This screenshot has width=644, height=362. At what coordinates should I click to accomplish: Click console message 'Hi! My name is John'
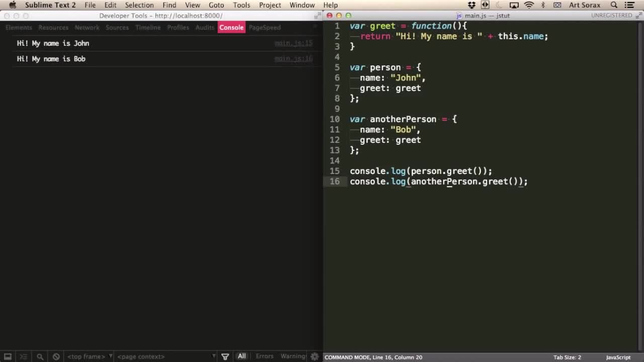coord(53,43)
